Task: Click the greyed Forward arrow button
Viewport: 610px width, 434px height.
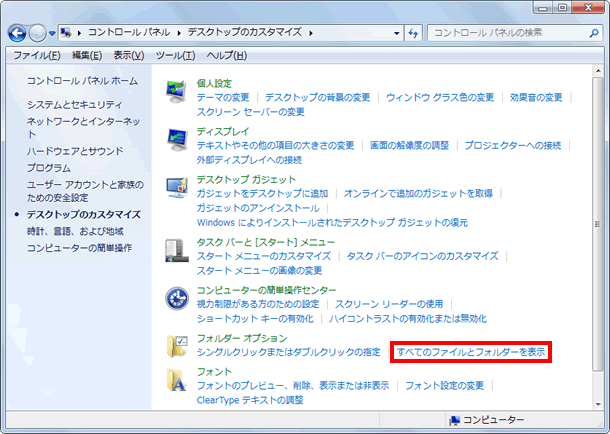Action: (37, 33)
